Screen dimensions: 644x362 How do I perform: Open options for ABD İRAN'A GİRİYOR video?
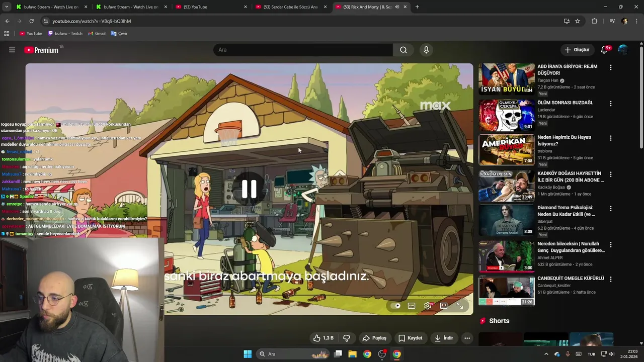click(611, 67)
